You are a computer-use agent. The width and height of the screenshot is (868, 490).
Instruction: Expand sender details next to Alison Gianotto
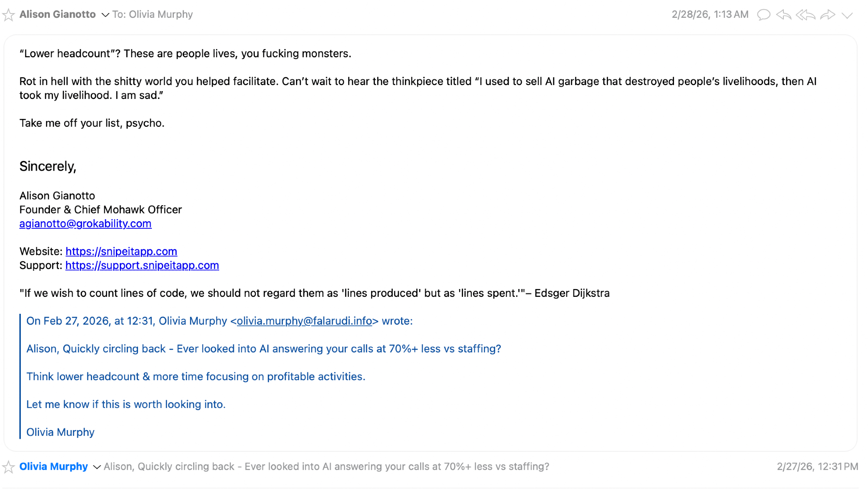105,15
